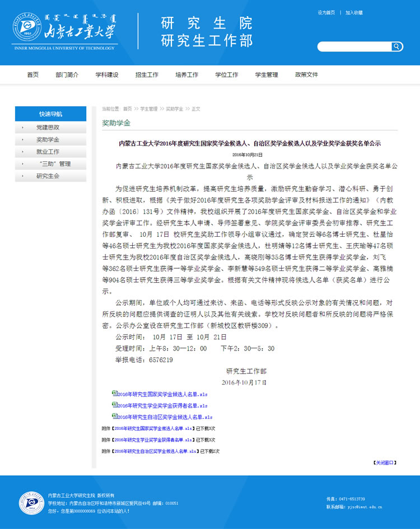Open the 附件 link for 2016年研究生国家奖学金候选人名单.xls
Image resolution: width=420 pixels, height=529 pixels.
152,428
